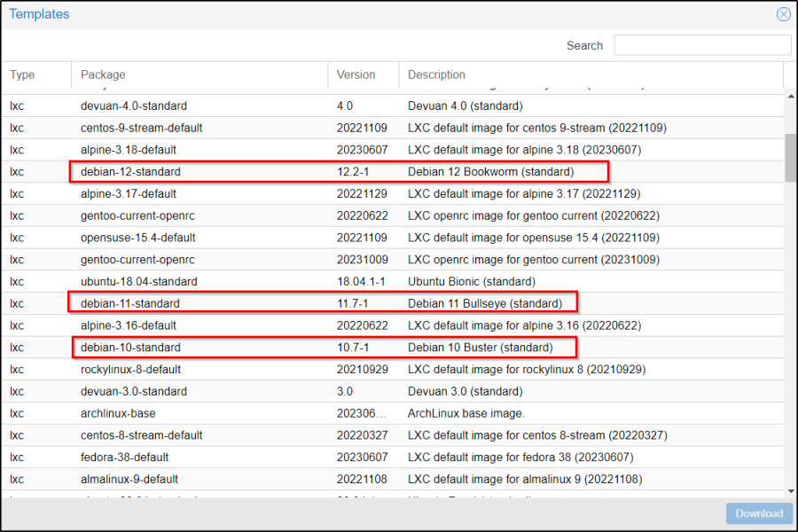Viewport: 798px width, 532px height.
Task: Select the debian-10-standard template row
Action: [x=130, y=348]
